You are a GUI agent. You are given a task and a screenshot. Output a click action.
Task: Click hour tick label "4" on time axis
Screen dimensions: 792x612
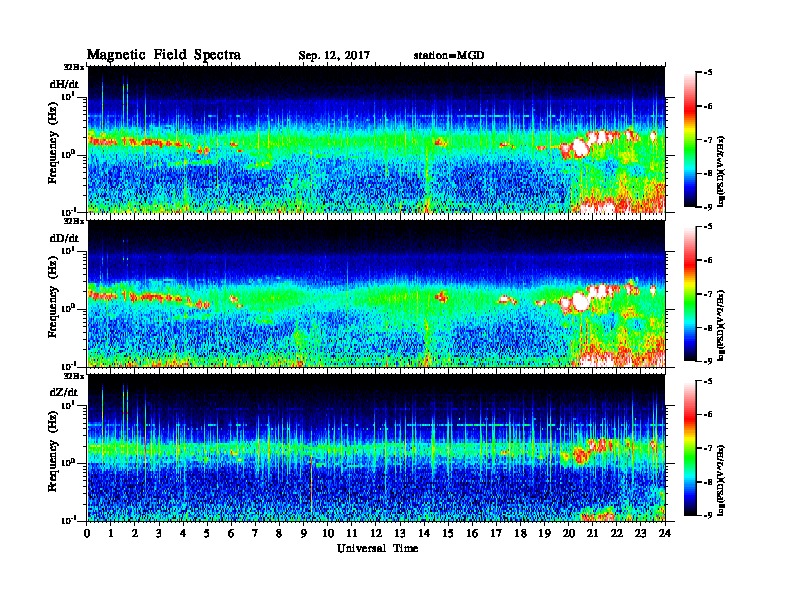click(183, 533)
